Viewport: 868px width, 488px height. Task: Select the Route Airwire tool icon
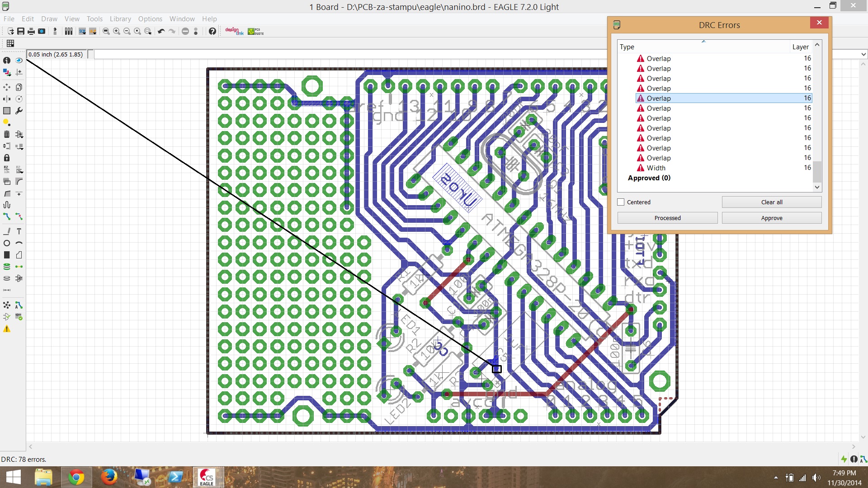coord(7,216)
